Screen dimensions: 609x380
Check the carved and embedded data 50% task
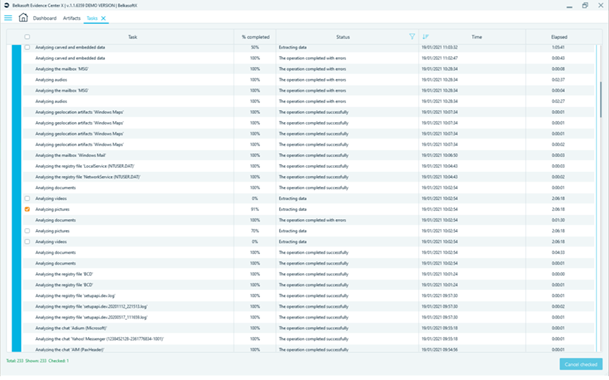27,47
